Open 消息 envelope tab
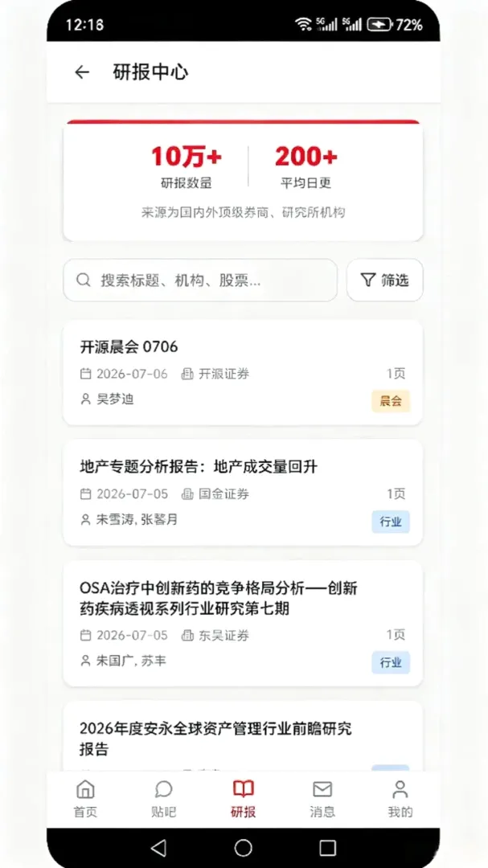488x868 pixels. pos(322,799)
